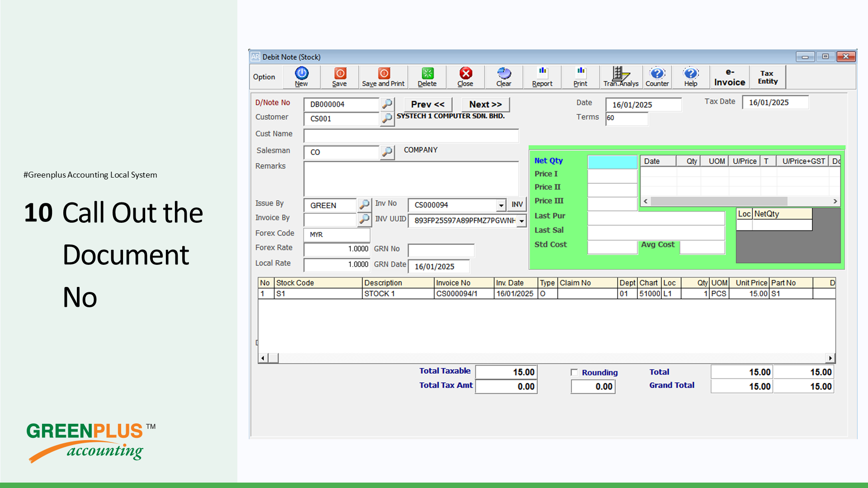The width and height of the screenshot is (868, 488).
Task: Click the Local Rate field
Action: click(x=337, y=264)
